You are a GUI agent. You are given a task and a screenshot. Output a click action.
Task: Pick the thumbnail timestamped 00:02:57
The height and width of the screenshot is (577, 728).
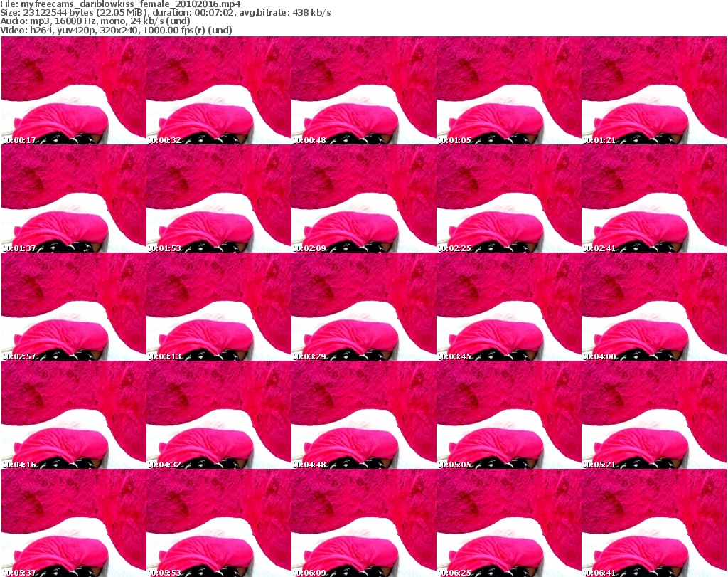click(74, 307)
